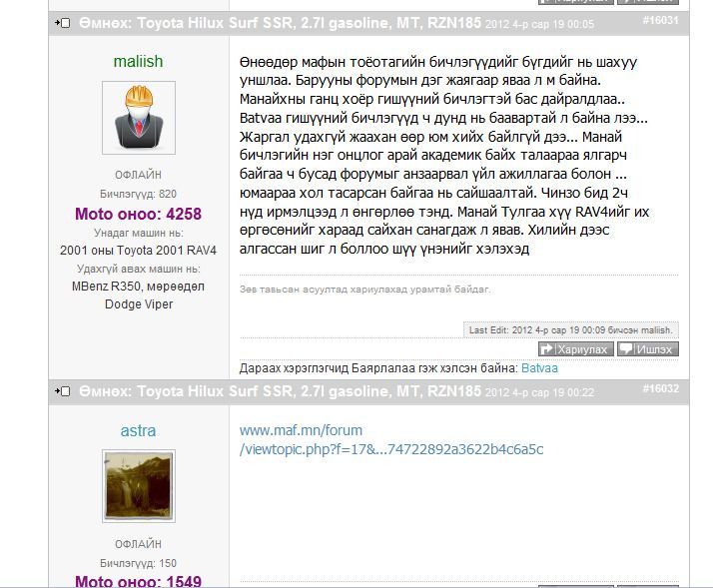The image size is (713, 588).
Task: Open the www.maf.mn/forum viewtopic link
Action: [x=391, y=439]
